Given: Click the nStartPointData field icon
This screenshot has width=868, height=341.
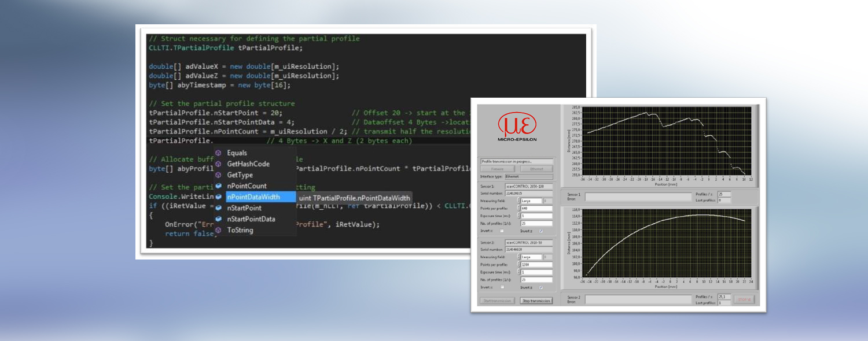Looking at the screenshot, I should coord(218,219).
